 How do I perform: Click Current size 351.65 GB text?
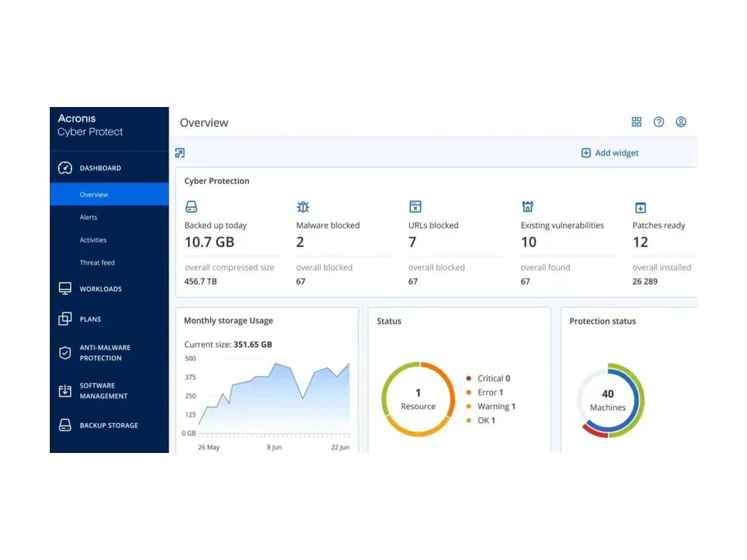(228, 344)
